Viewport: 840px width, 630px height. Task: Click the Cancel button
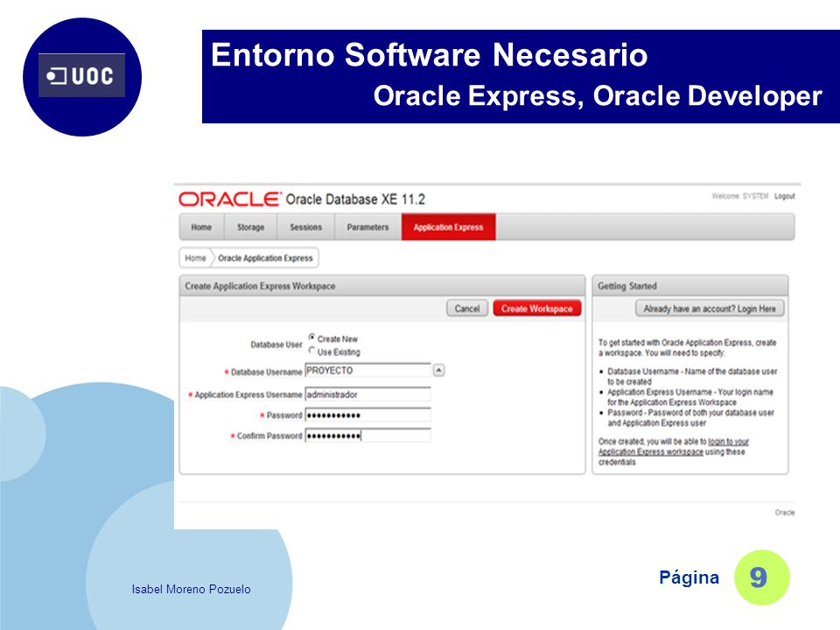pyautogui.click(x=467, y=309)
